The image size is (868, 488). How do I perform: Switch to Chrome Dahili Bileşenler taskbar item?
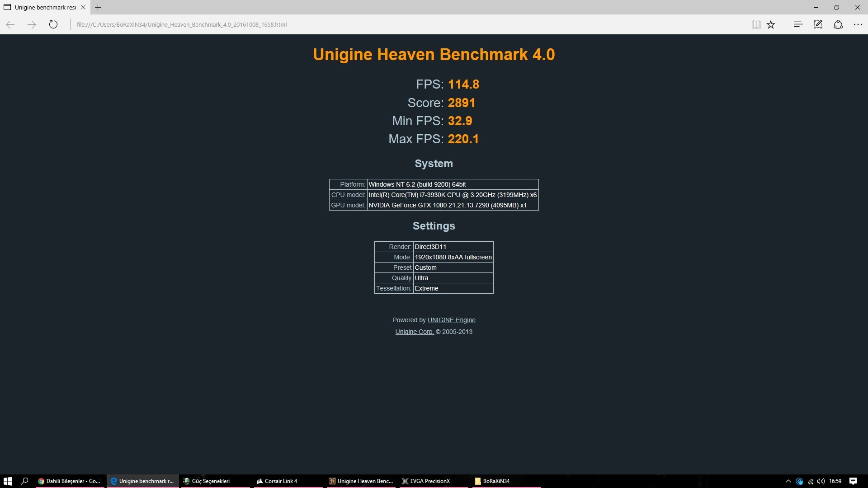click(x=70, y=481)
